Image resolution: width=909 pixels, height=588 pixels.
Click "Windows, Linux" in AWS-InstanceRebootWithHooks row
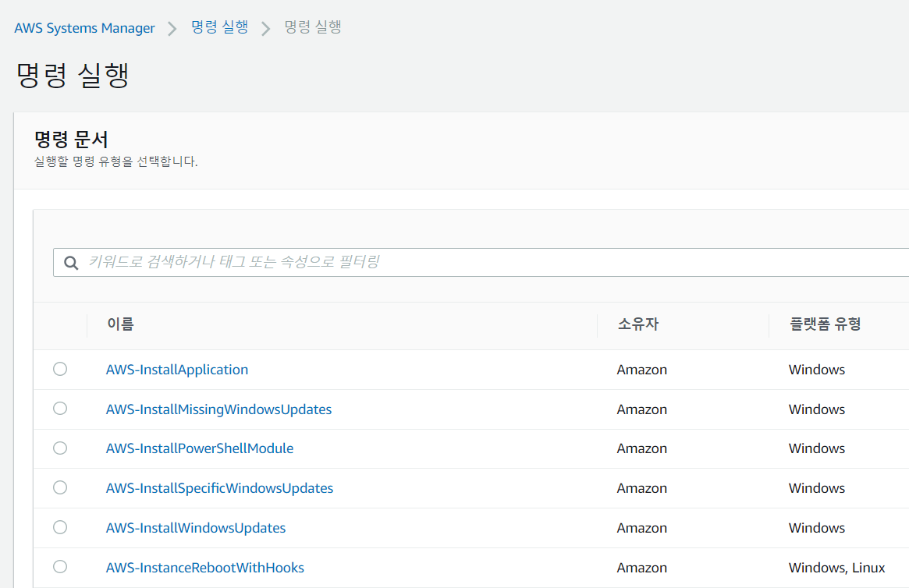(x=836, y=567)
